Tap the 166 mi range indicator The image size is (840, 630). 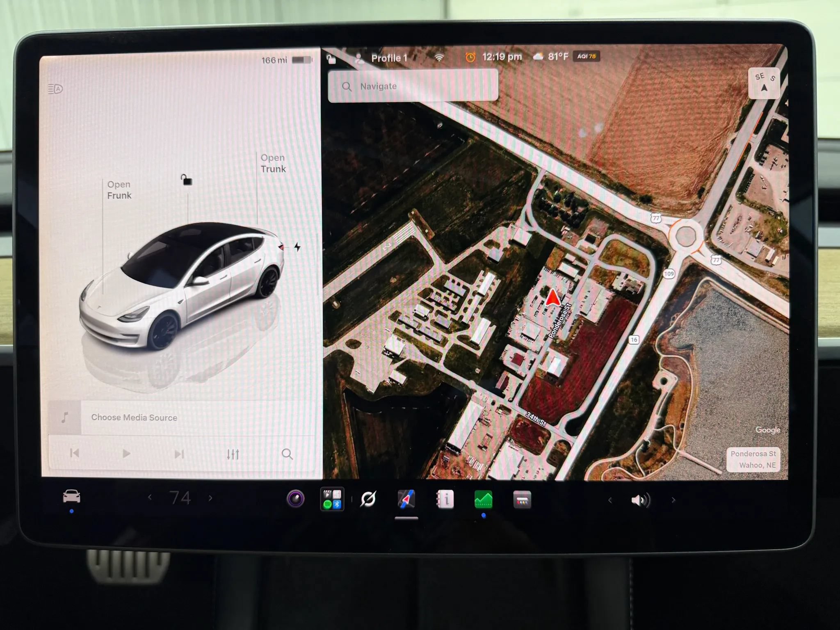274,60
